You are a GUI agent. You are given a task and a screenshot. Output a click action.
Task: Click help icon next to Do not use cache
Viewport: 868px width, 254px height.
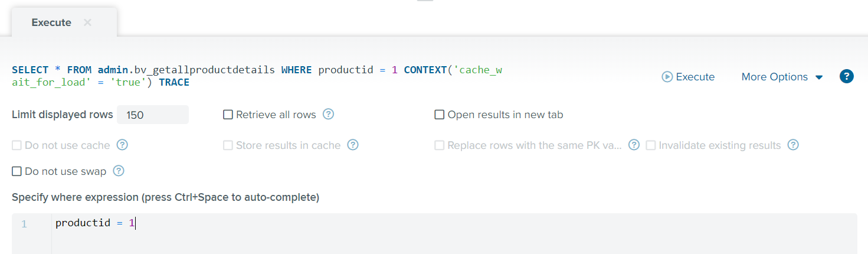point(123,145)
